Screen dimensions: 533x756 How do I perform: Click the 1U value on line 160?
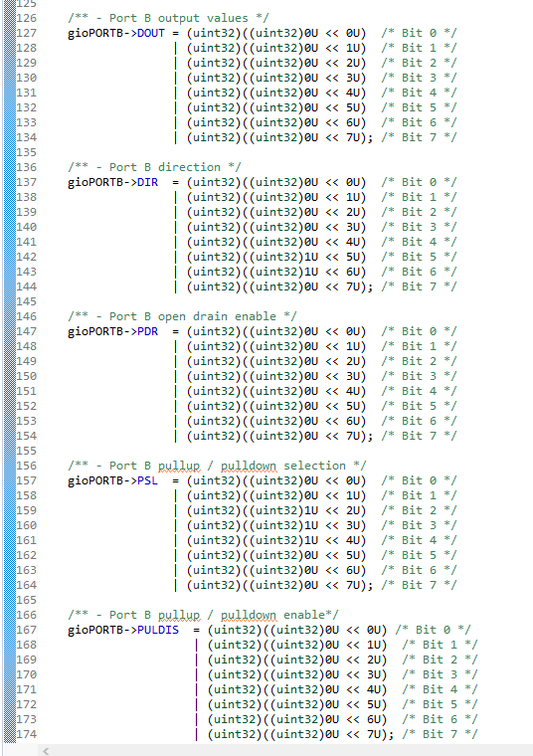click(311, 525)
